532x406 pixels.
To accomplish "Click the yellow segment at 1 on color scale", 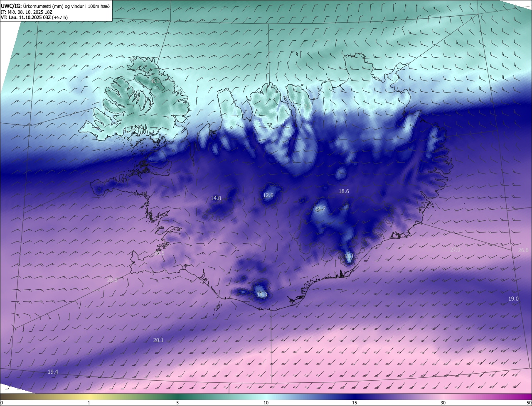I will (x=89, y=397).
